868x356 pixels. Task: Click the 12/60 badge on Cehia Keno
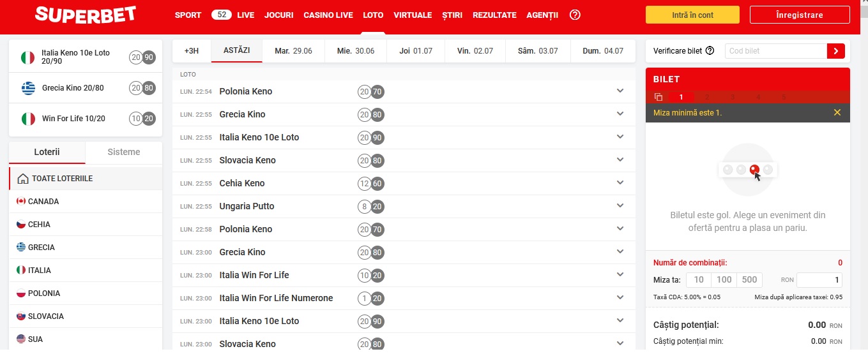point(371,184)
